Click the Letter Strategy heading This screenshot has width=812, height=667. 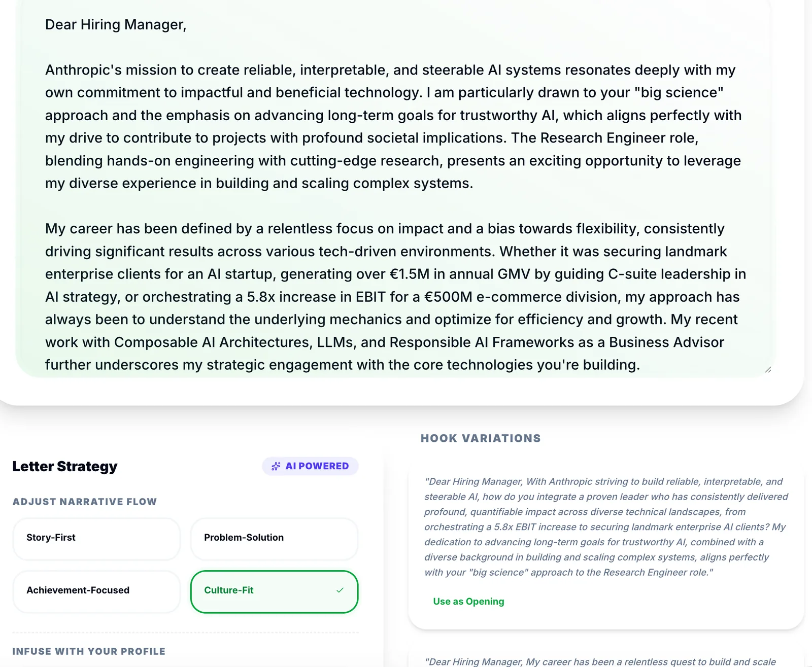click(65, 466)
